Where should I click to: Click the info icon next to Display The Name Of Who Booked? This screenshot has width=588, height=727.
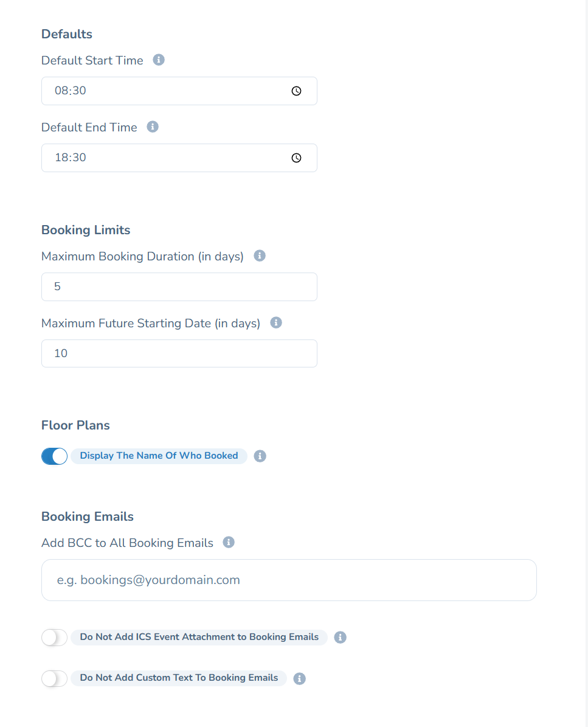pos(260,456)
